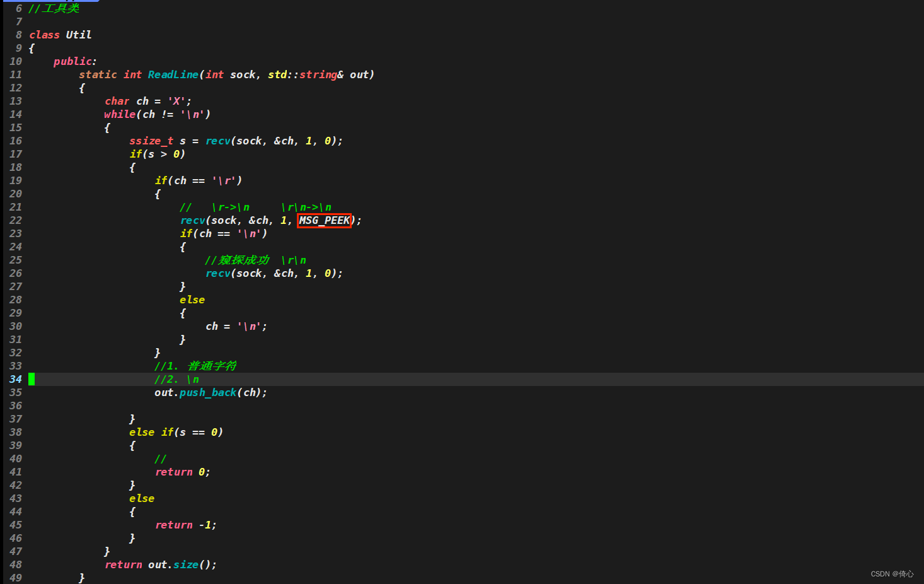The width and height of the screenshot is (924, 584).
Task: Click line number 36 in the gutter
Action: (x=16, y=406)
